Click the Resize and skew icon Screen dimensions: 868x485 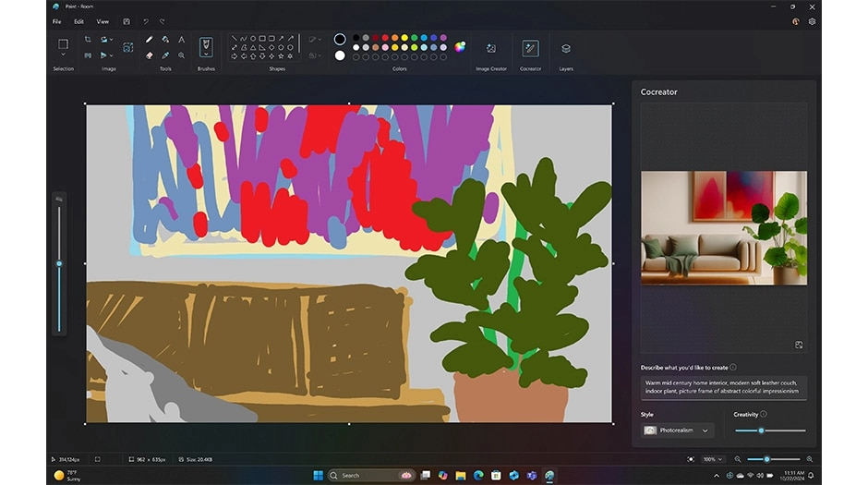[88, 55]
